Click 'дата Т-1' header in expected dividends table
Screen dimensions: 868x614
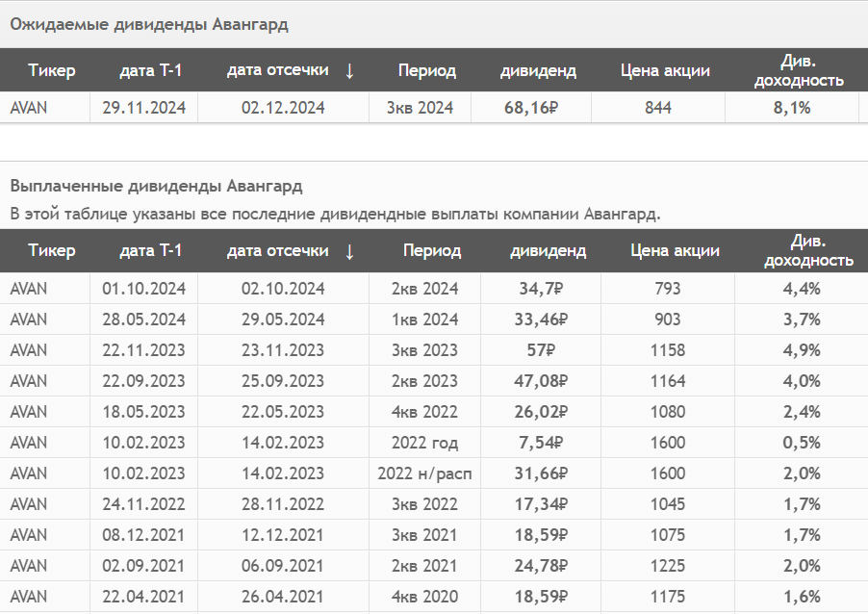(x=150, y=70)
